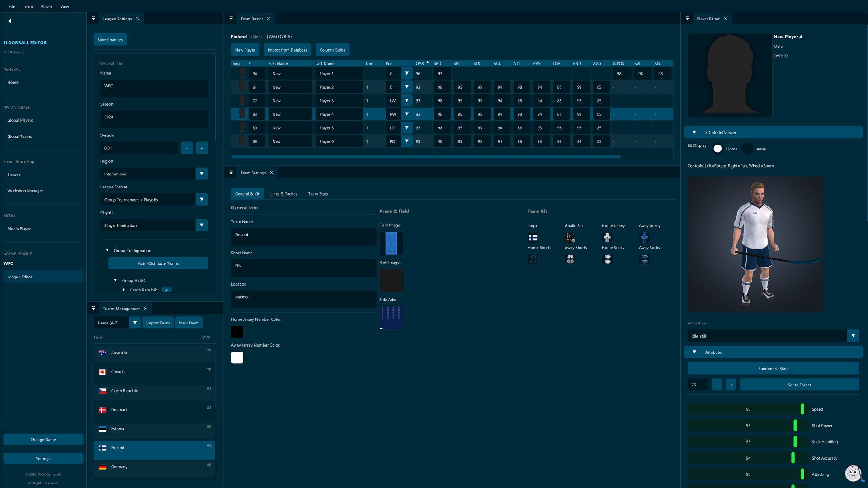Open the Animation idle_still dropdown

(854, 336)
